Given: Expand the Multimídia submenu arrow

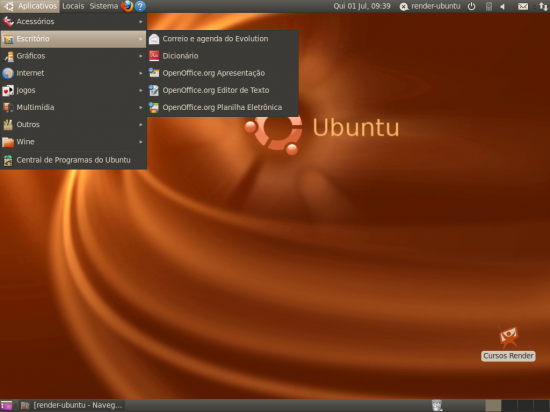Looking at the screenshot, I should click(141, 107).
